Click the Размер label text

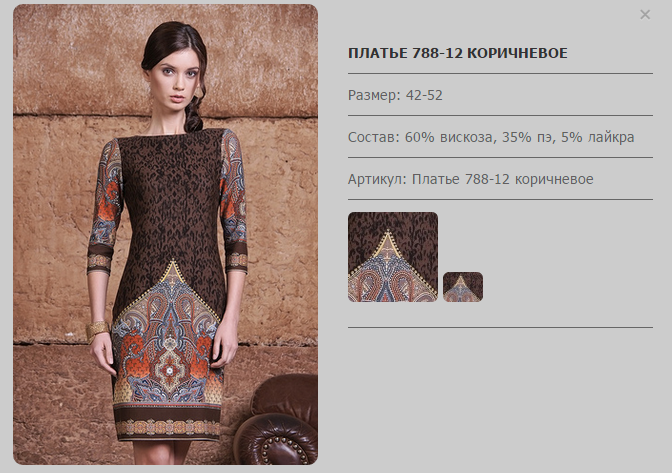(374, 95)
